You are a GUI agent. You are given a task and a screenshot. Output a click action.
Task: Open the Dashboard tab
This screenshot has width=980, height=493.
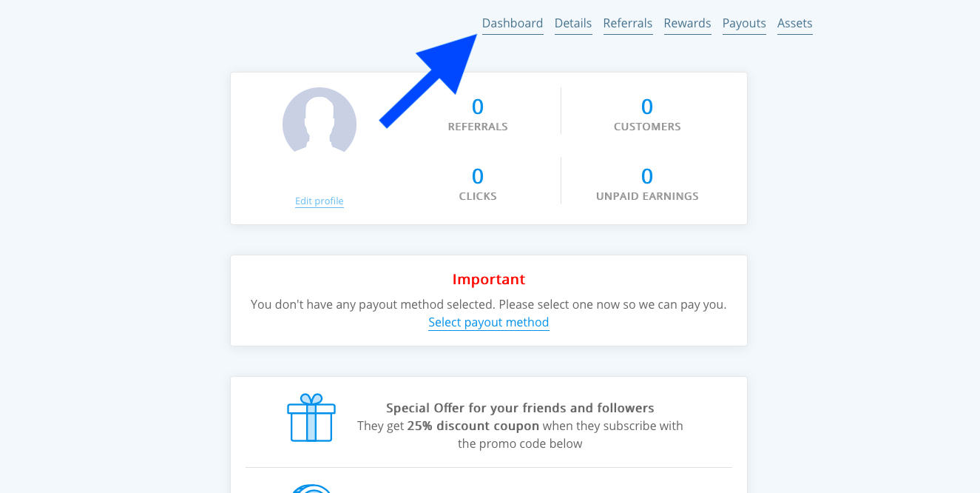coord(513,24)
